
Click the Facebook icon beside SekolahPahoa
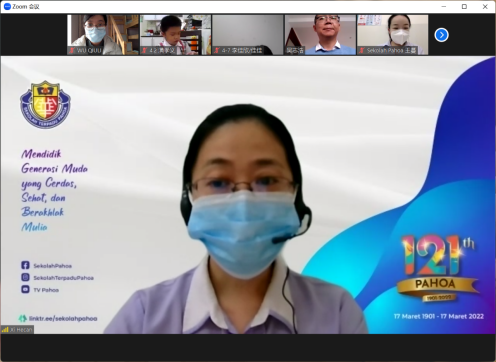(25, 265)
